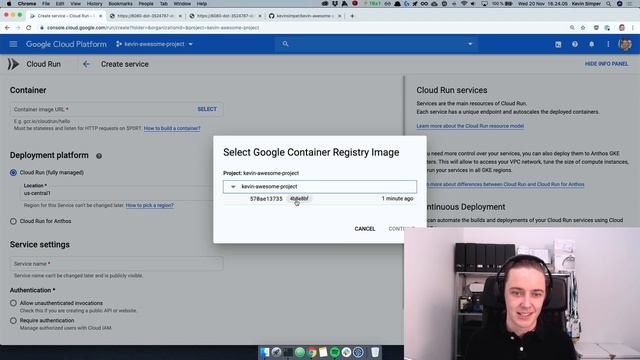This screenshot has width=640, height=360.
Task: Expand the header search bar dropdown arrow
Action: pos(470,44)
